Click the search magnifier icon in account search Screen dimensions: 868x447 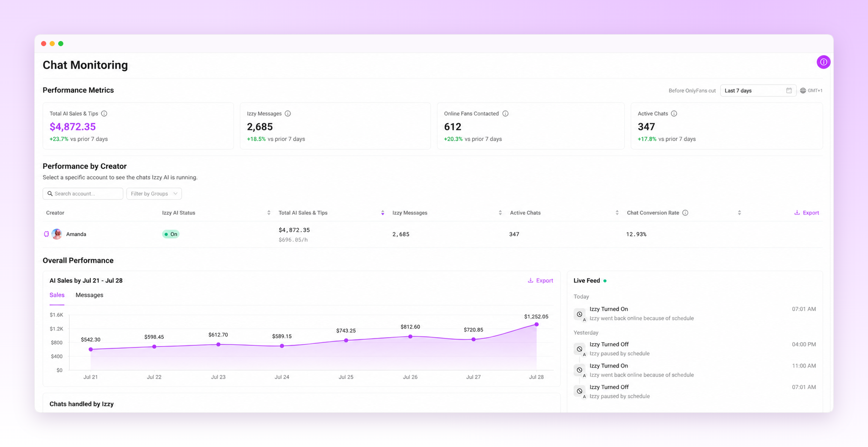pyautogui.click(x=50, y=194)
